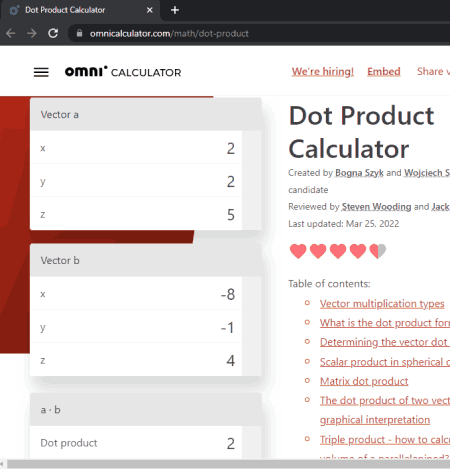Click the Dot product result field
The width and height of the screenshot is (450, 469).
click(x=136, y=443)
